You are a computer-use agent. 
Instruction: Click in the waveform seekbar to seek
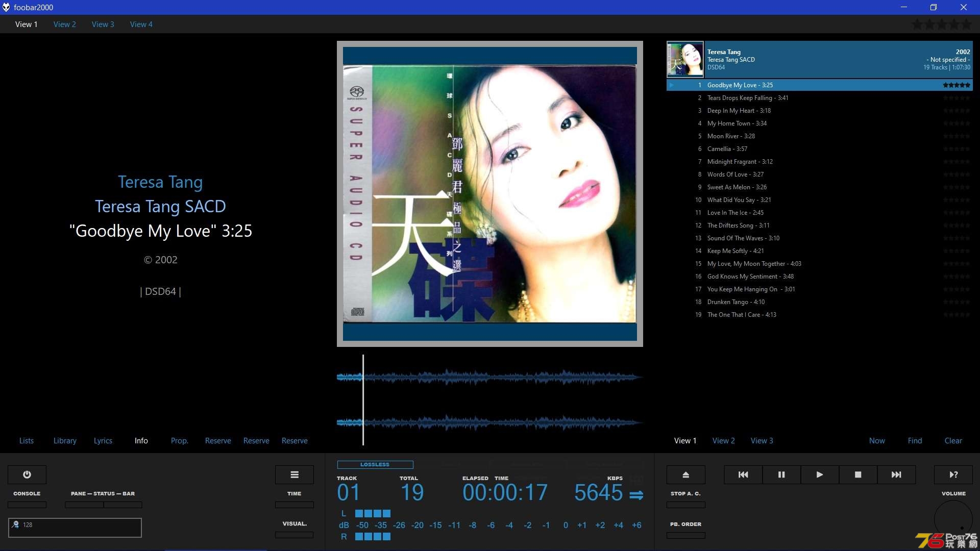coord(490,400)
